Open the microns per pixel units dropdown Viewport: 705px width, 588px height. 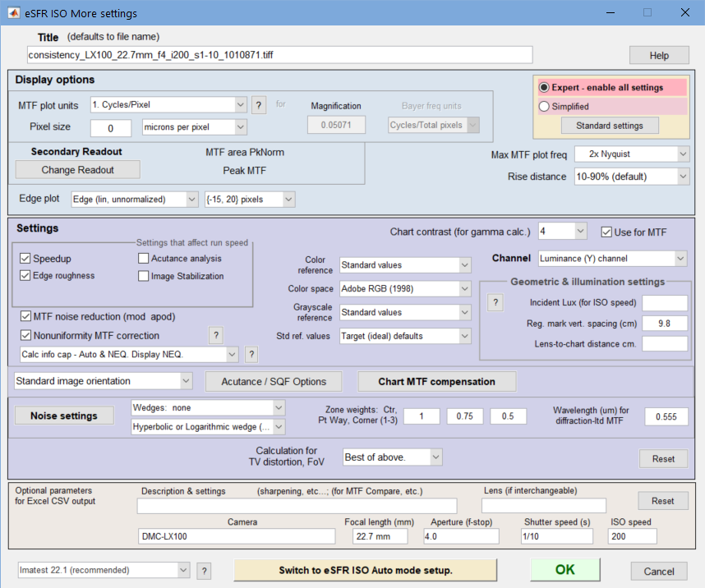(194, 127)
